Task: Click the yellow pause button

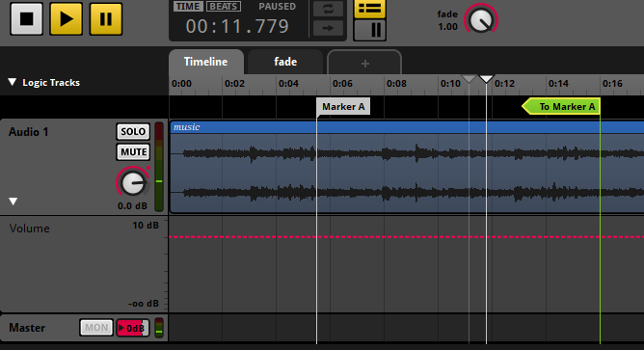Action: point(105,19)
